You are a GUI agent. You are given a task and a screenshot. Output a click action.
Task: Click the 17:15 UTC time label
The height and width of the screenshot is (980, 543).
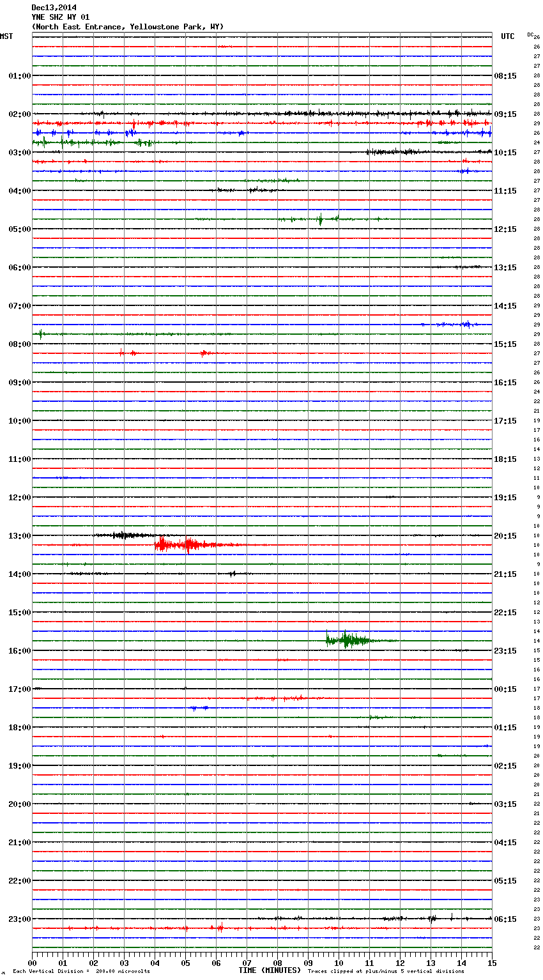(505, 421)
